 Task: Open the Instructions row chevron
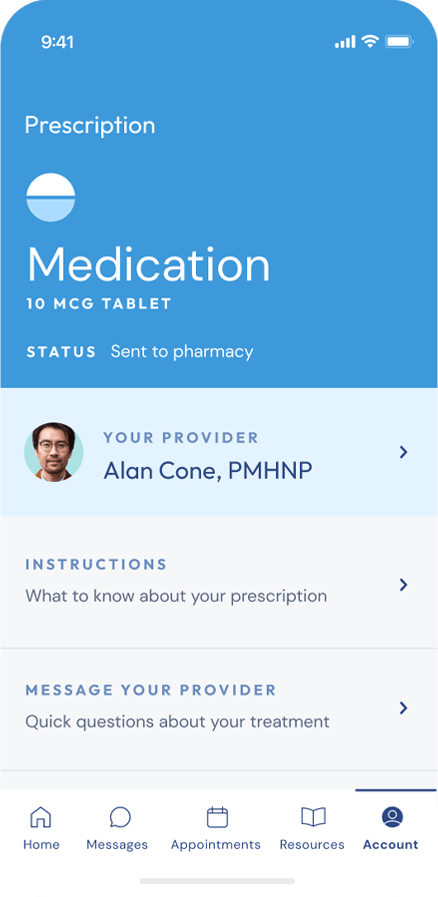click(404, 585)
